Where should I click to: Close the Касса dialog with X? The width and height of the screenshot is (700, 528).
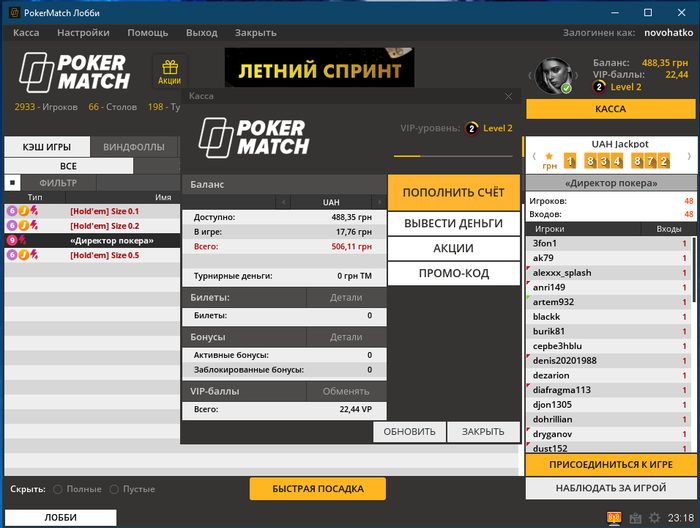point(508,96)
